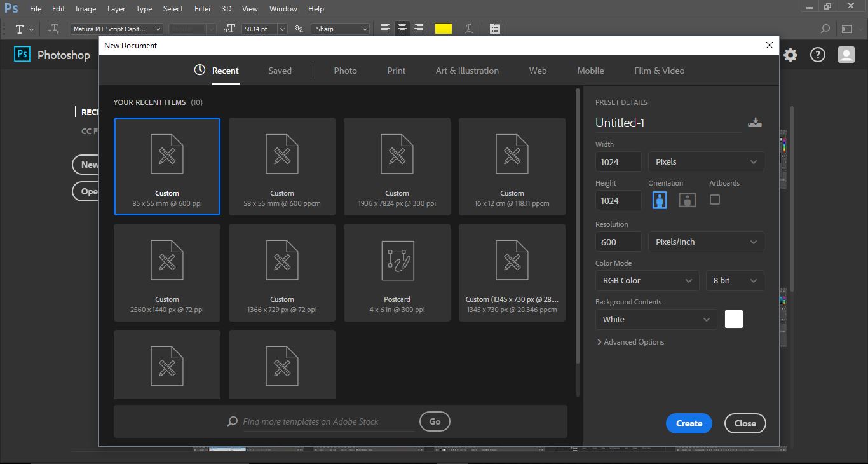Switch to the Saved tab
The image size is (868, 464).
[x=280, y=71]
